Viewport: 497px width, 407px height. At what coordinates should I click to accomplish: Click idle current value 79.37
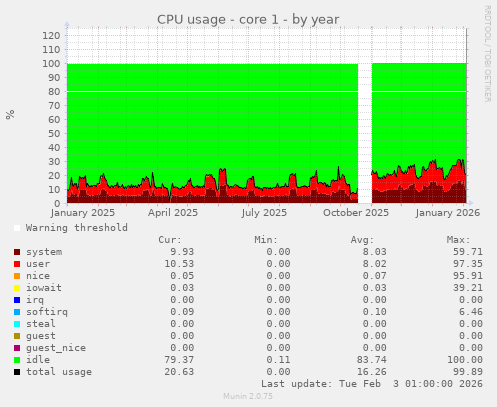pyautogui.click(x=179, y=360)
